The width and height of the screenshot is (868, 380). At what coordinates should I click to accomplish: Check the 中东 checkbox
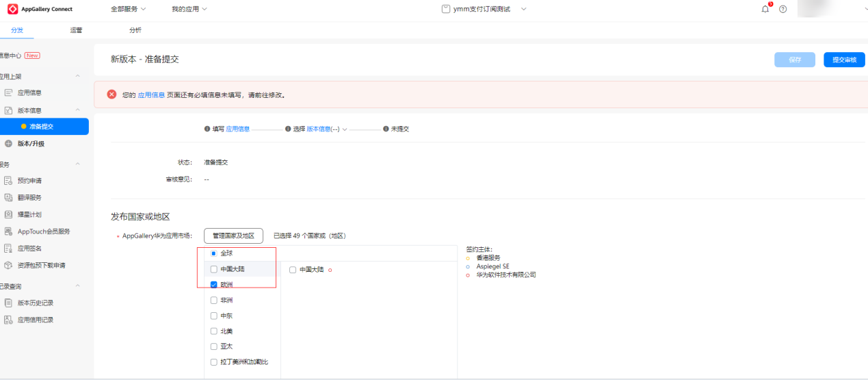click(214, 316)
